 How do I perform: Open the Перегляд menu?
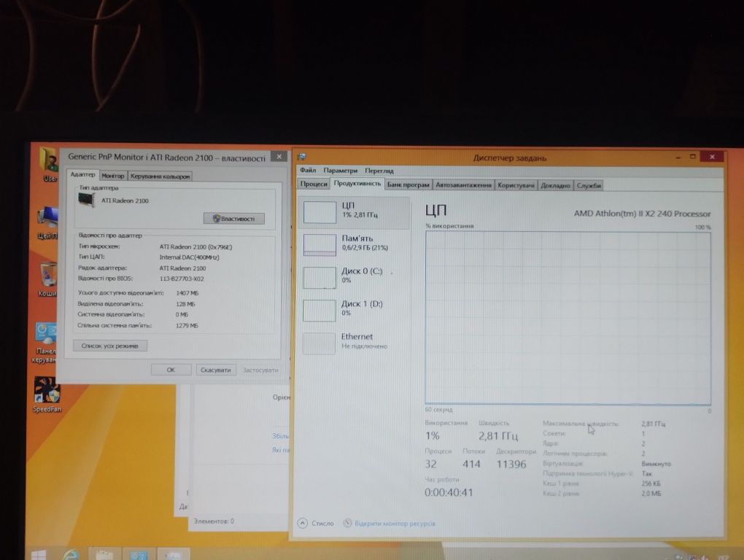click(379, 171)
